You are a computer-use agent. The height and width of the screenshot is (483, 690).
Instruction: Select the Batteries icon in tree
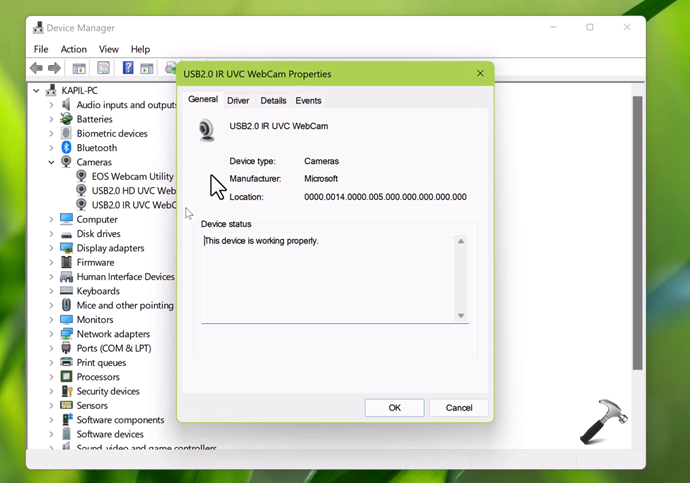[x=66, y=119]
